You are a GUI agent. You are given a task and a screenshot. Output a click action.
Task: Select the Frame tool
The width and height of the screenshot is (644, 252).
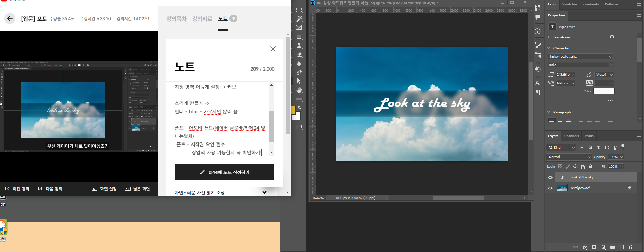point(299,28)
